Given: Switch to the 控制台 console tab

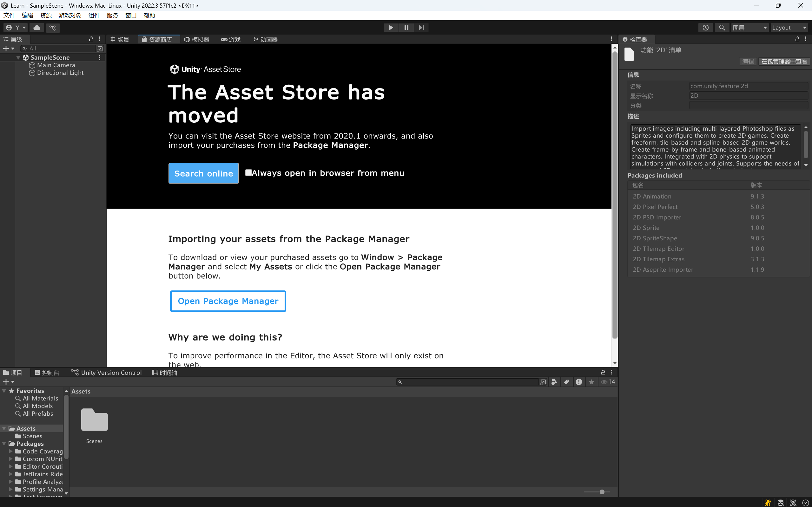Looking at the screenshot, I should 47,373.
